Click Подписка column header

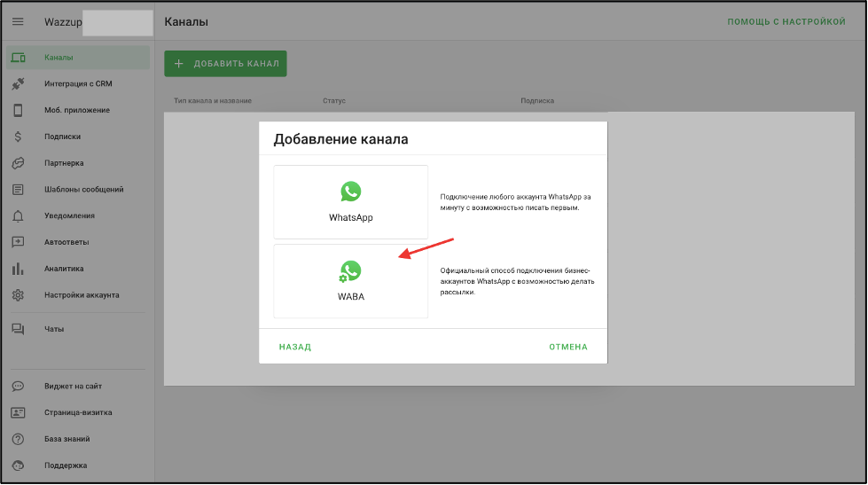tap(537, 101)
